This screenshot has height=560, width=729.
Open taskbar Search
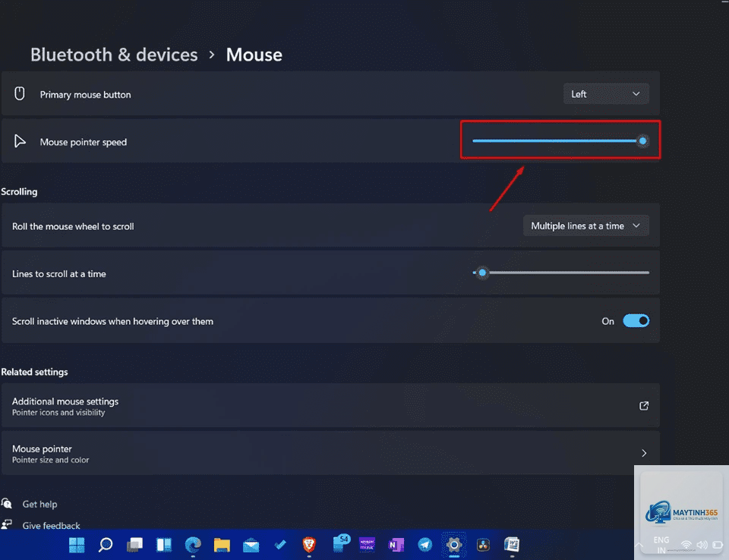tap(106, 545)
